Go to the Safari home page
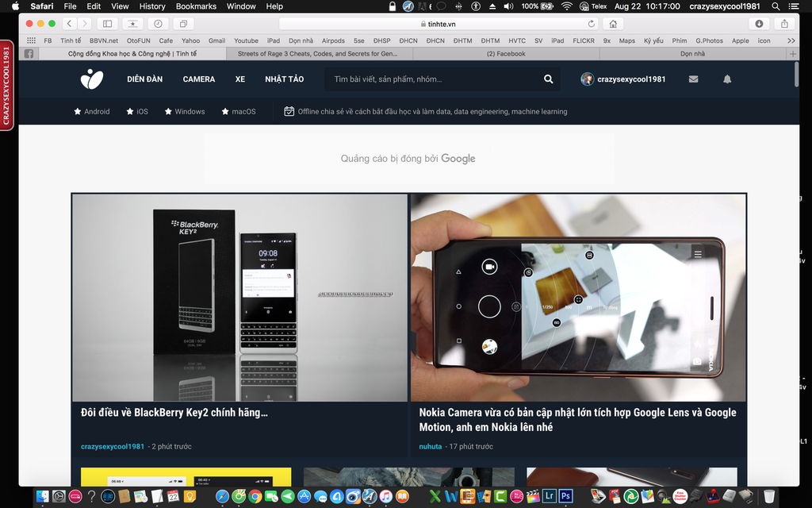Image resolution: width=812 pixels, height=508 pixels. [x=613, y=24]
